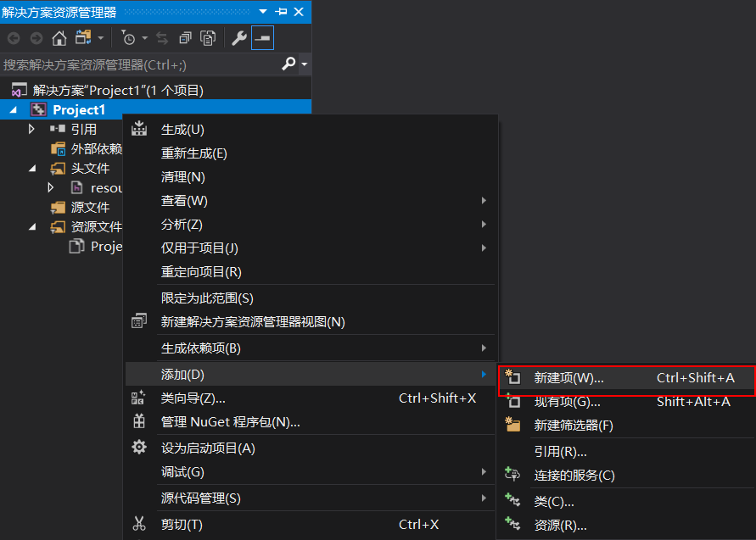Open the Properties wrench icon

coord(238,38)
